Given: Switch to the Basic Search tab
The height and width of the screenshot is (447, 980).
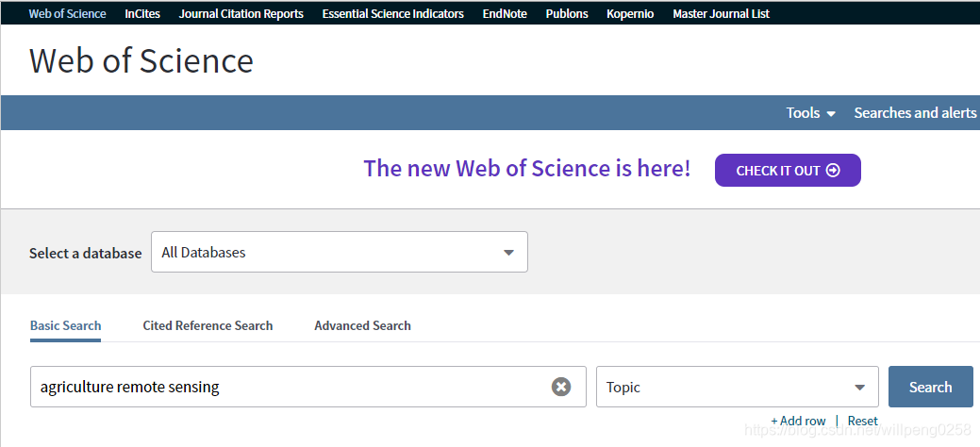Looking at the screenshot, I should click(x=66, y=325).
